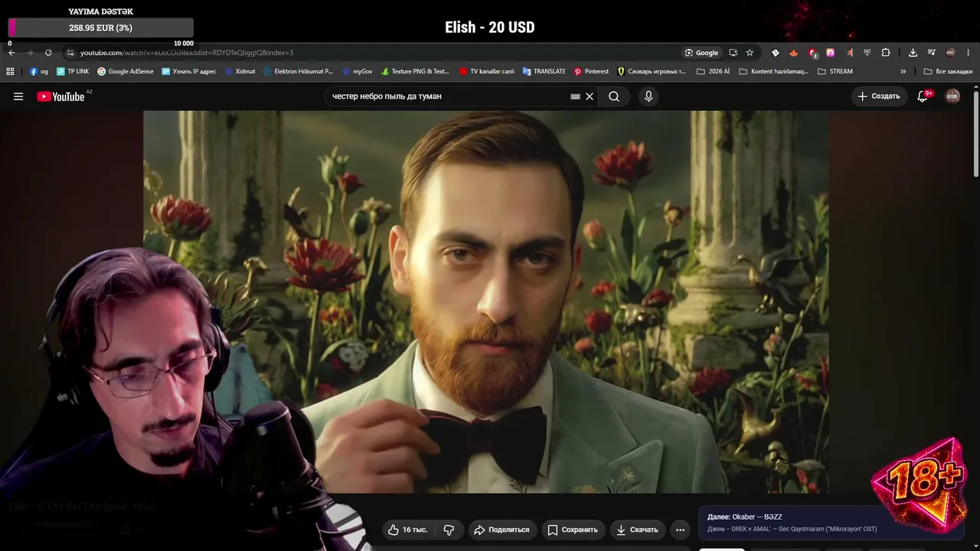
Task: Reload the current page
Action: click(48, 53)
